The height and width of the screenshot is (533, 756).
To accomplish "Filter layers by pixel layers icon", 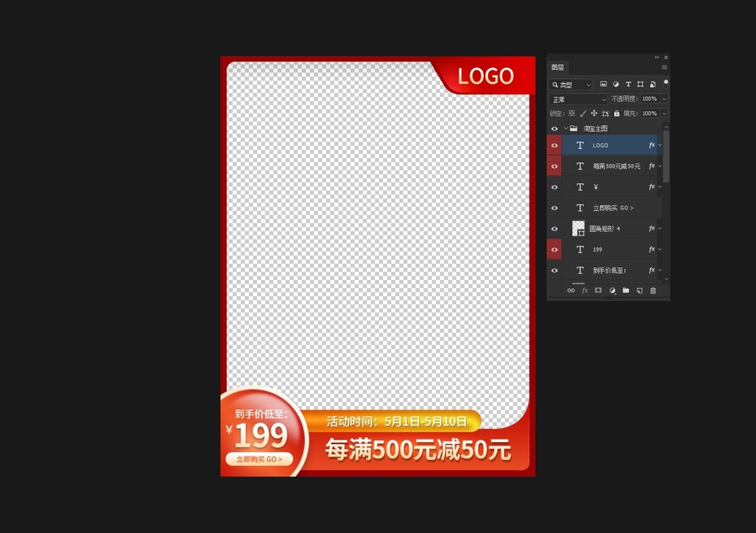I will (603, 84).
